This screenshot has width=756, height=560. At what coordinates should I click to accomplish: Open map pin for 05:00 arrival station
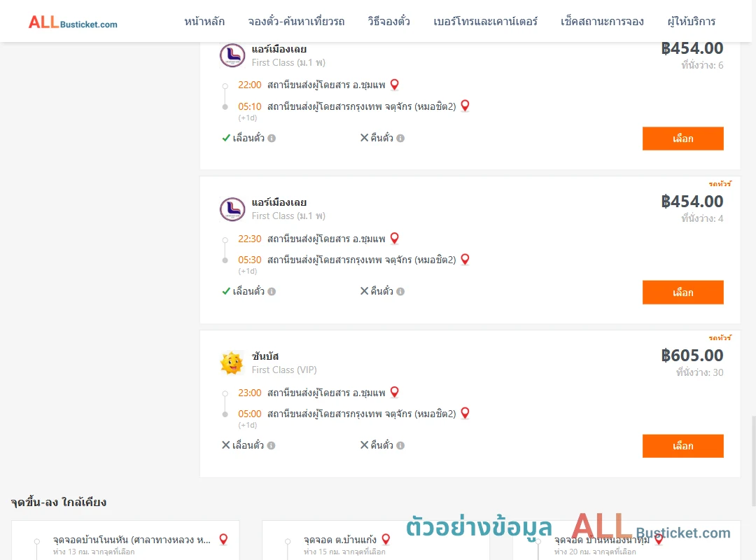(465, 413)
